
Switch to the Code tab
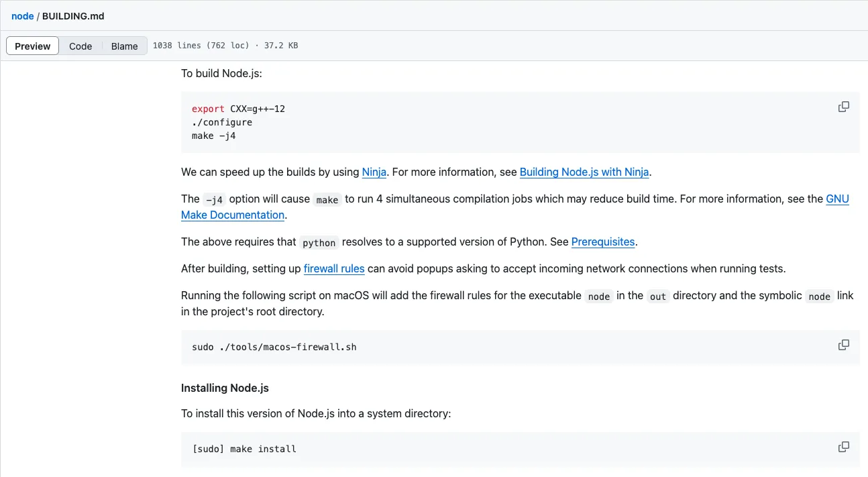tap(80, 46)
